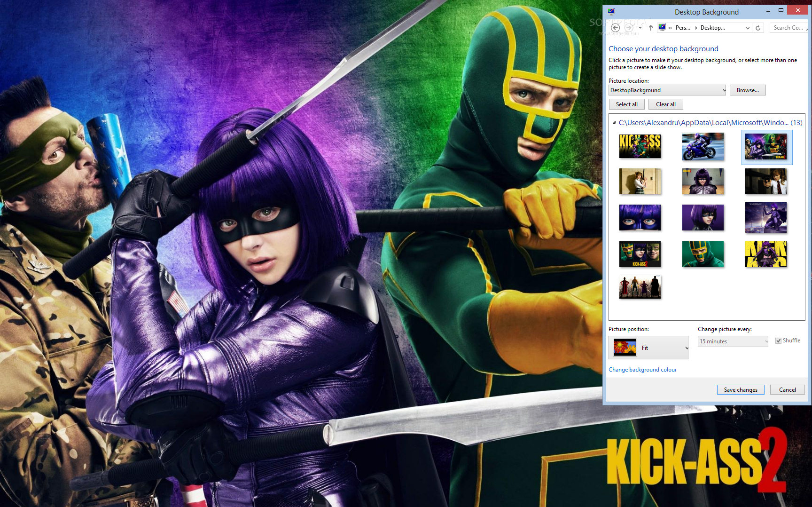Select the yellow Hit-Girl poster thumbnail
812x507 pixels.
point(766,254)
